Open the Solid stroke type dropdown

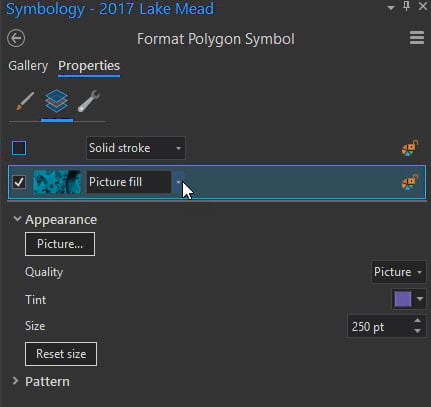tap(136, 148)
